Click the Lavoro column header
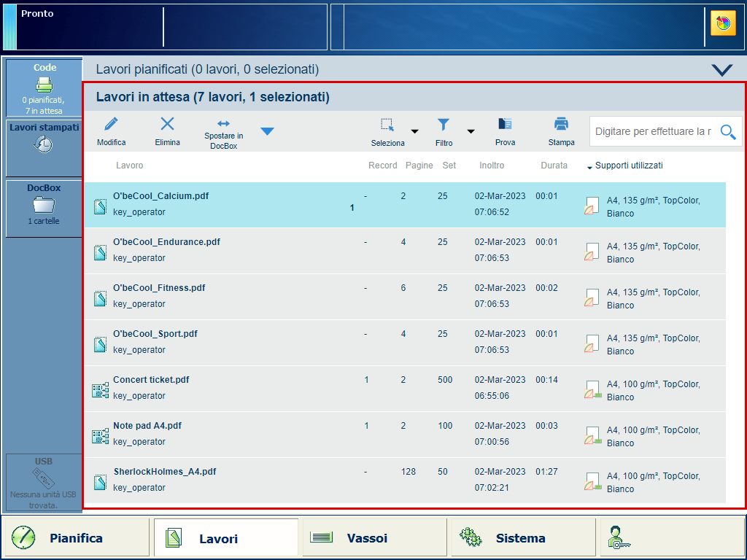This screenshot has width=747, height=560. click(129, 166)
